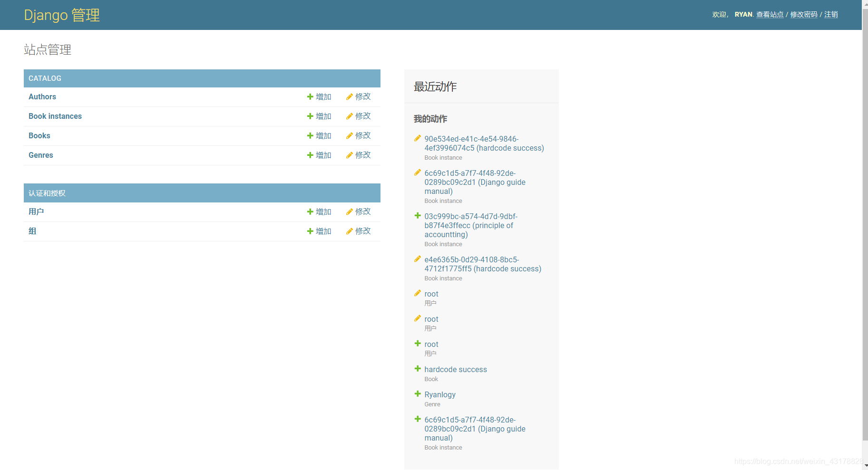Click plus icon beside 03c999bc recent action

[418, 216]
